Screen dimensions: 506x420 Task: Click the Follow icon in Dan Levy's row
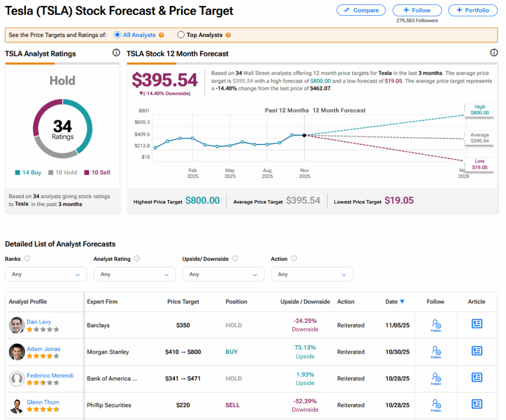pyautogui.click(x=436, y=325)
